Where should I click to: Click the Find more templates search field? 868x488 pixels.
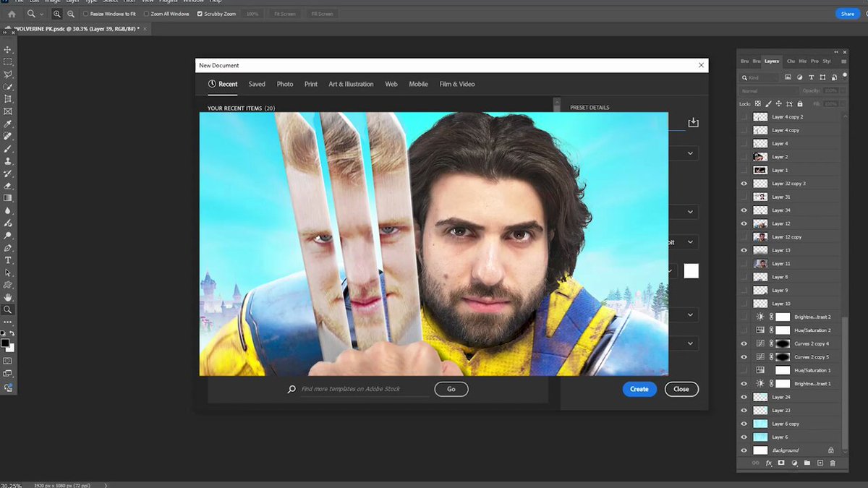pyautogui.click(x=365, y=389)
